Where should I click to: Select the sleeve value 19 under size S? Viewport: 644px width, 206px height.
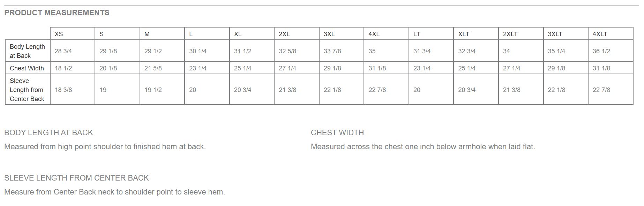coord(117,90)
